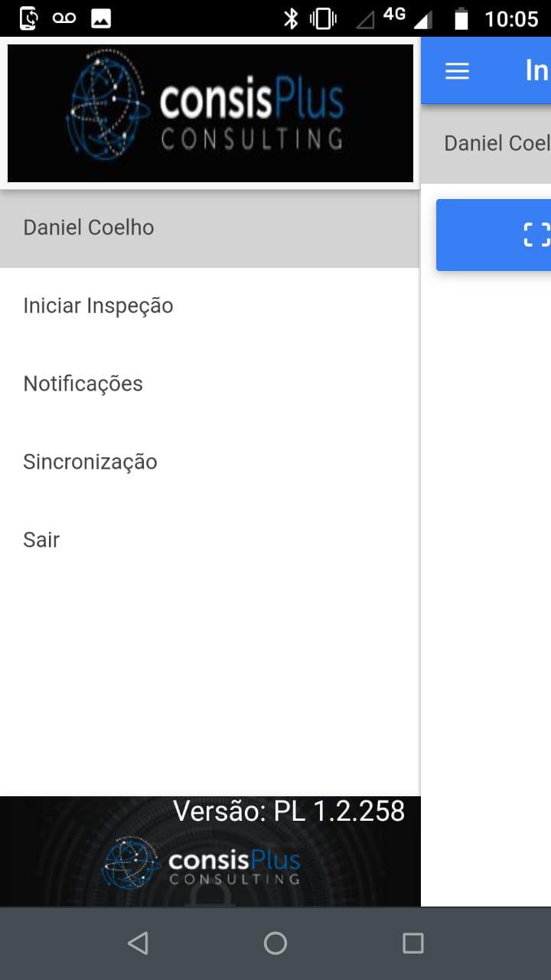This screenshot has width=551, height=980.
Task: Go to Sincronização in the drawer
Action: tap(90, 462)
